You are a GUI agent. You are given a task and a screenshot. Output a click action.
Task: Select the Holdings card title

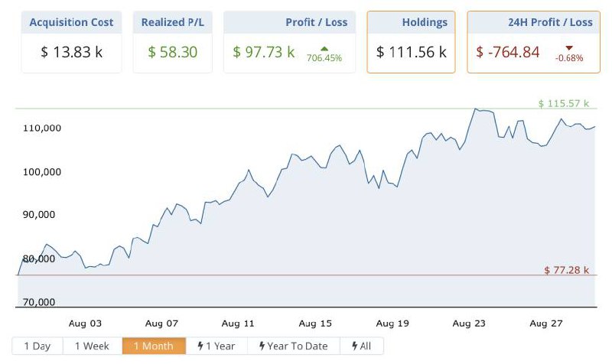pos(424,22)
